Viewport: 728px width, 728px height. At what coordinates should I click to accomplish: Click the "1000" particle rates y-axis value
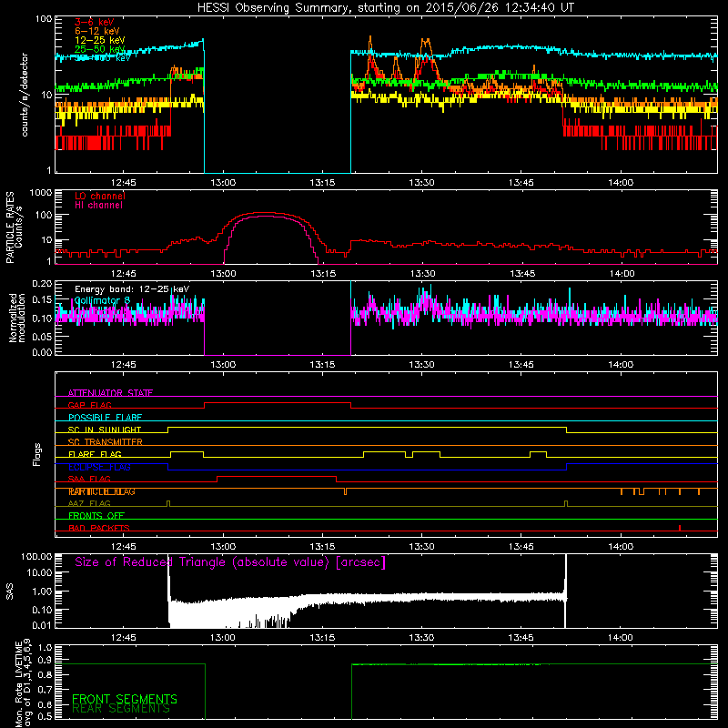(41, 193)
